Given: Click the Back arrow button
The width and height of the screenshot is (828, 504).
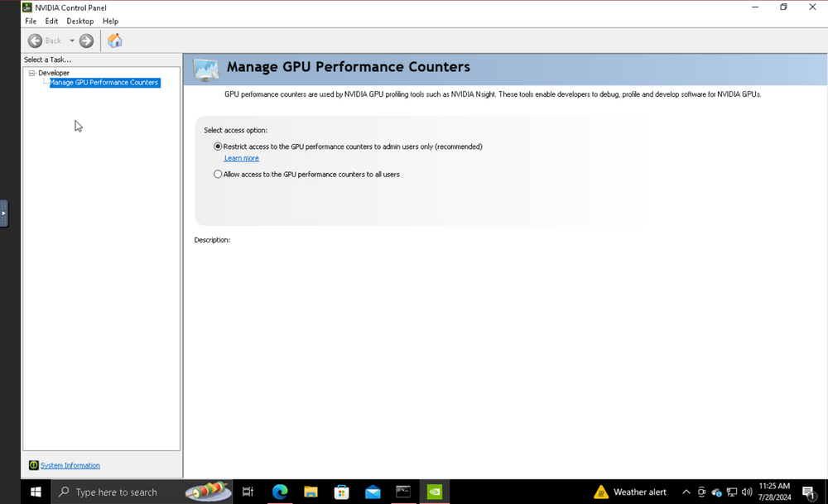Looking at the screenshot, I should tap(36, 41).
